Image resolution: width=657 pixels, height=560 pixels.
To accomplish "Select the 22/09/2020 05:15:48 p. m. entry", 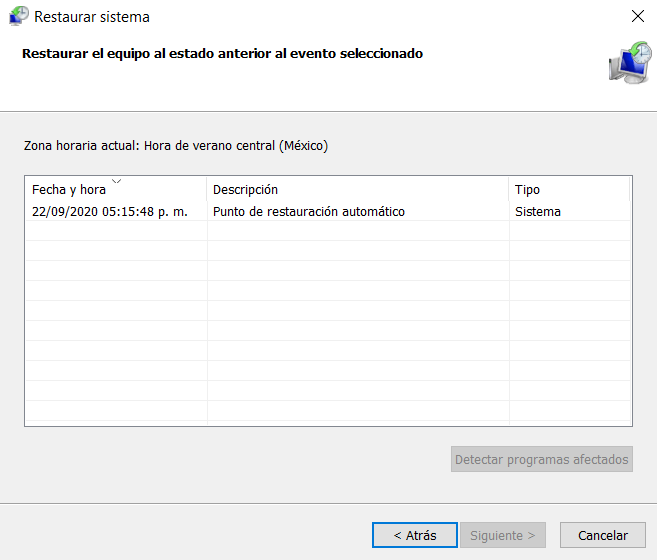I will (110, 212).
